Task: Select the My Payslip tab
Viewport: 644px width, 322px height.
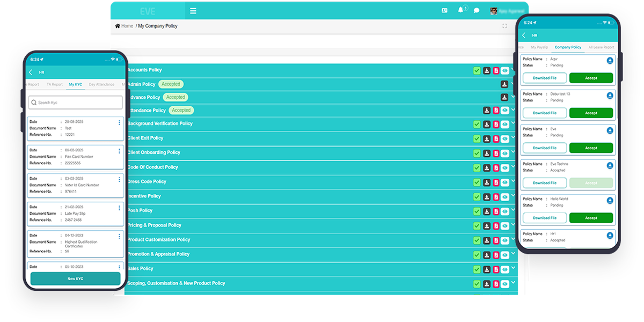Action: tap(539, 47)
